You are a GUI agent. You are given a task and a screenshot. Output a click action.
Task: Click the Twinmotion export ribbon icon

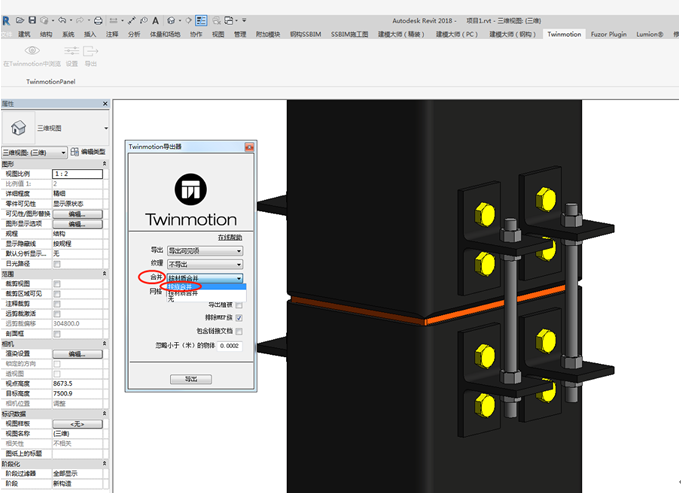click(x=90, y=51)
